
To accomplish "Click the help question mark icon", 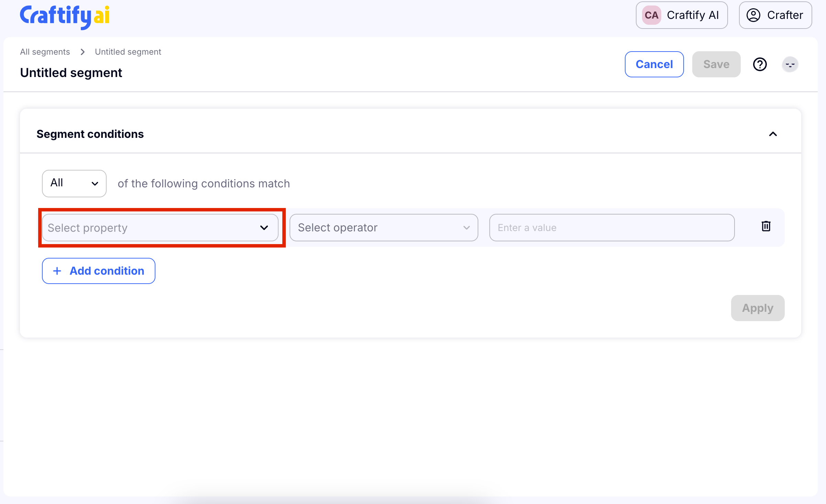I will click(760, 64).
